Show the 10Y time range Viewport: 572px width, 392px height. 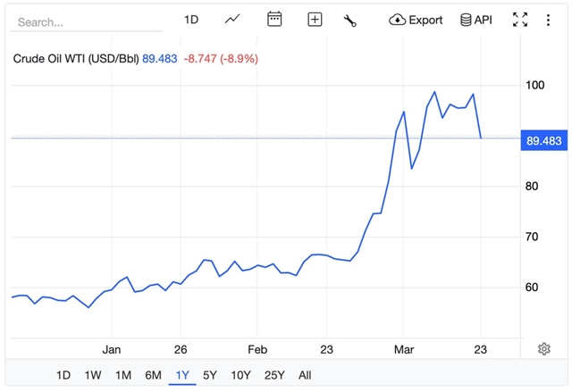(240, 375)
